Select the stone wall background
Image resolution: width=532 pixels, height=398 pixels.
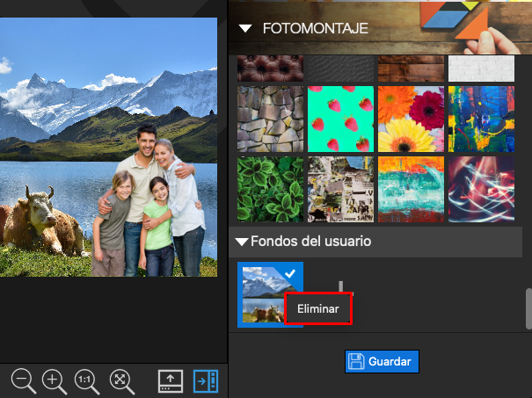click(x=271, y=119)
